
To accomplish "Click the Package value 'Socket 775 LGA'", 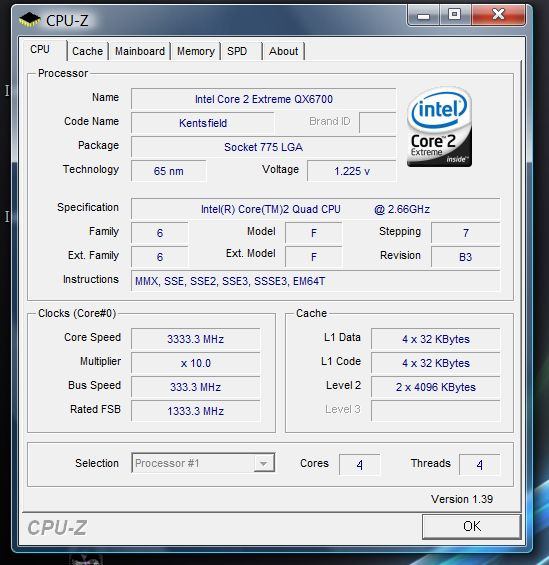I will 264,147.
